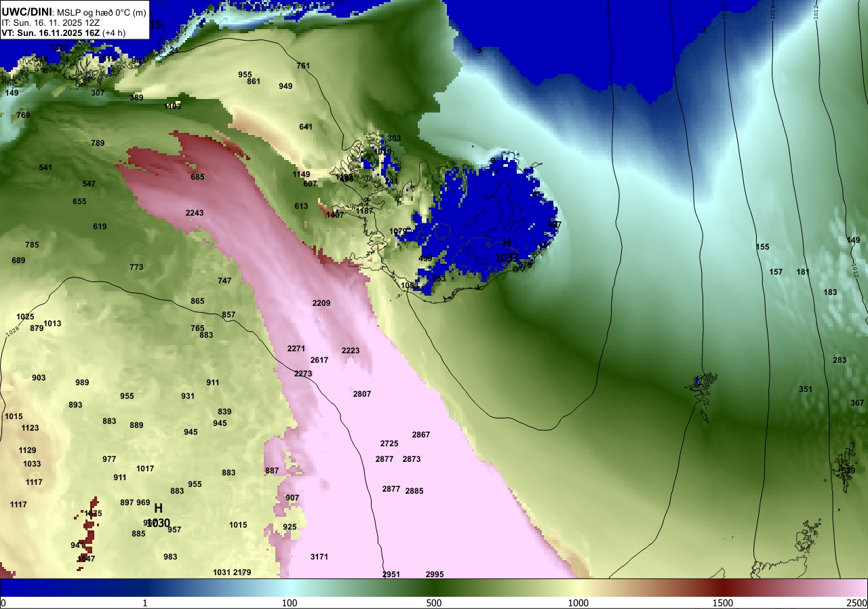Click the 100 tick label on color scale
868x609 pixels.
[x=290, y=603]
